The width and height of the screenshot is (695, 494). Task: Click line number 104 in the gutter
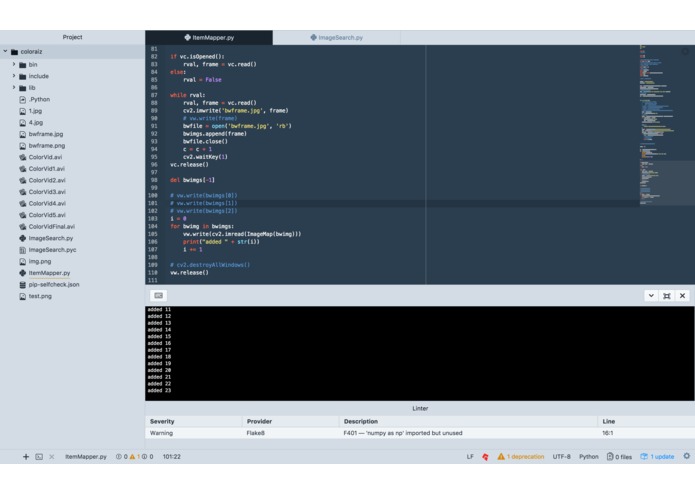pos(152,226)
